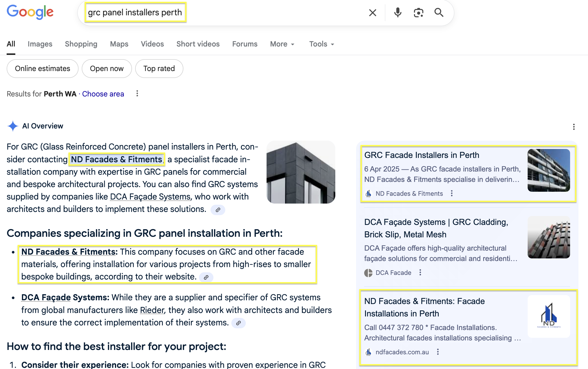Click source link icon after first paragraph
This screenshot has width=588, height=369.
[218, 210]
